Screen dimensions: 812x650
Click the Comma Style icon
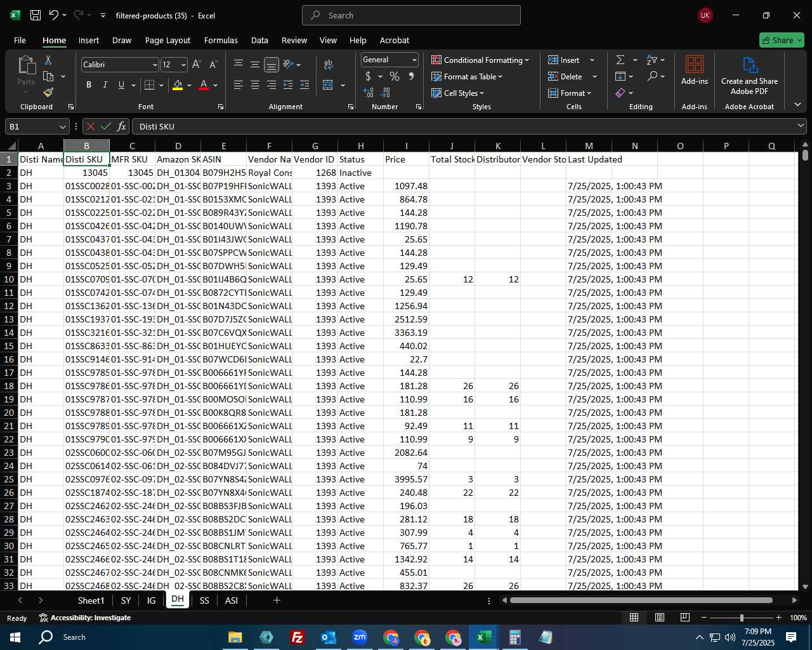[411, 76]
